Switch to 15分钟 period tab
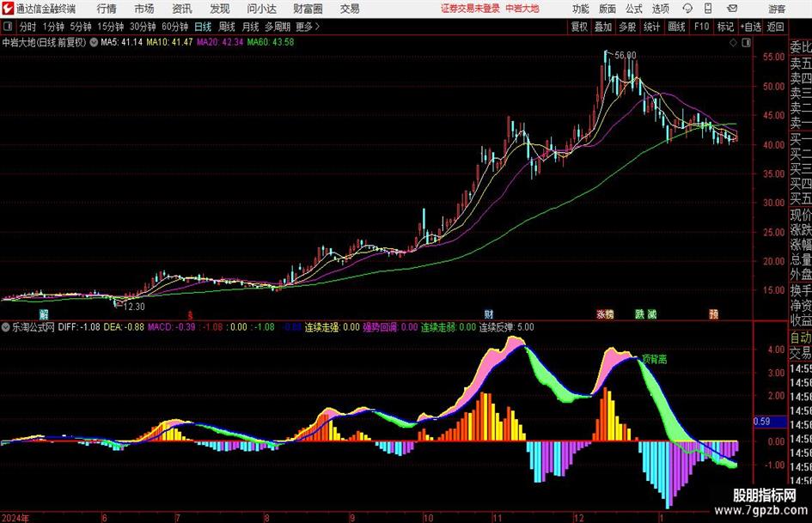The width and height of the screenshot is (812, 523). pyautogui.click(x=110, y=27)
